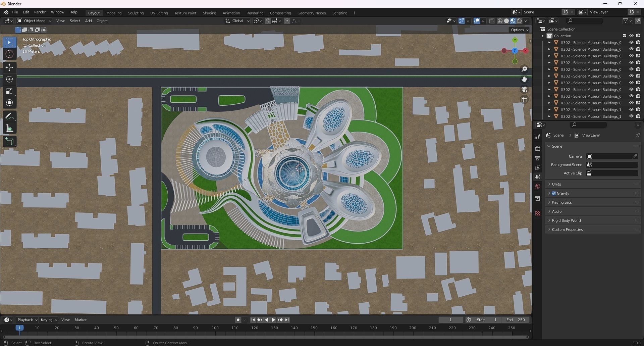Screen dimensions: 644x349
Task: Switch to wireframe viewport shading
Action: 500,21
